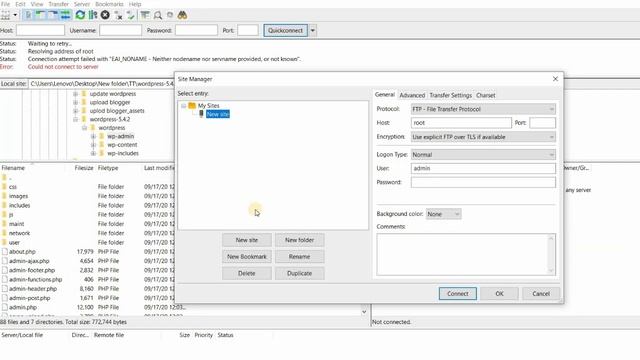640x360 pixels.
Task: Click the Site Manager Port field
Action: [542, 123]
